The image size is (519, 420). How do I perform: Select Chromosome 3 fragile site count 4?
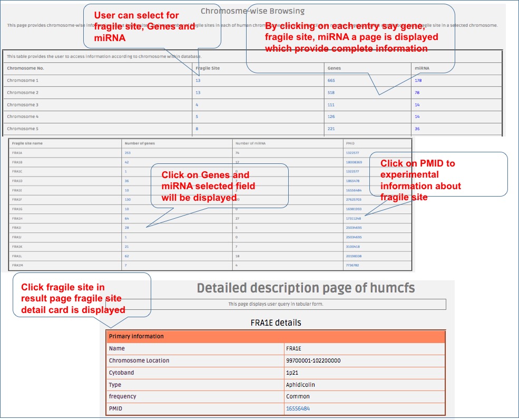tap(197, 105)
